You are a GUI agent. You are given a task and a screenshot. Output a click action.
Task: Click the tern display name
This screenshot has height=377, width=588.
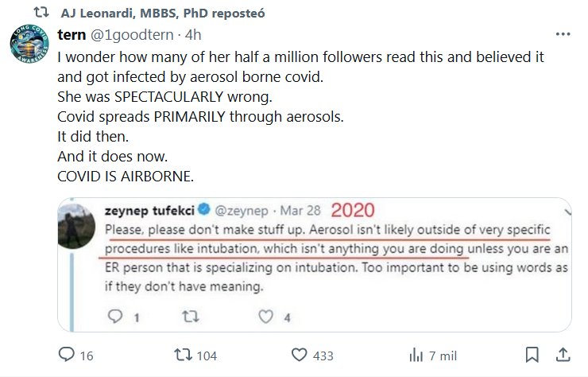72,35
